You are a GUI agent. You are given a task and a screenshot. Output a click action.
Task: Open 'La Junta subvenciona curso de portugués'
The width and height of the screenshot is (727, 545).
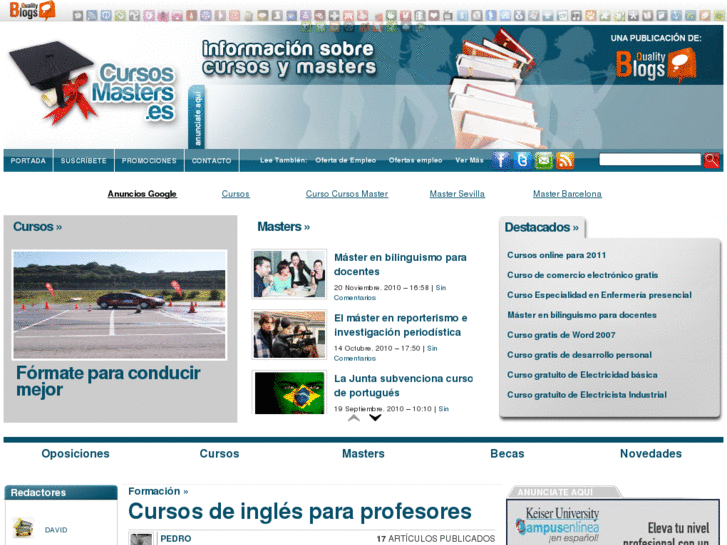(403, 385)
